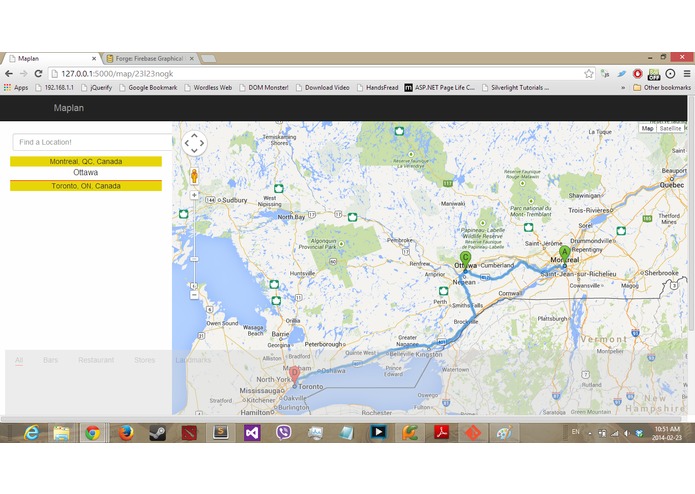Go forward in browser history

pyautogui.click(x=23, y=74)
